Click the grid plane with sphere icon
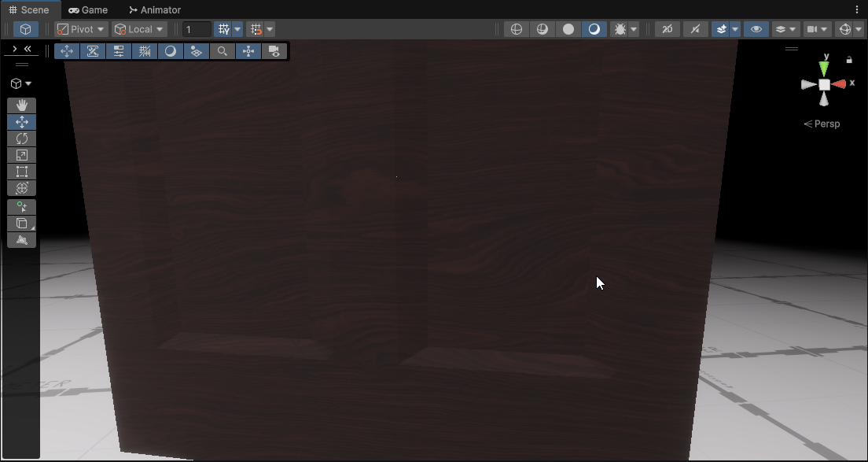Viewport: 868px width, 462px height. [196, 51]
